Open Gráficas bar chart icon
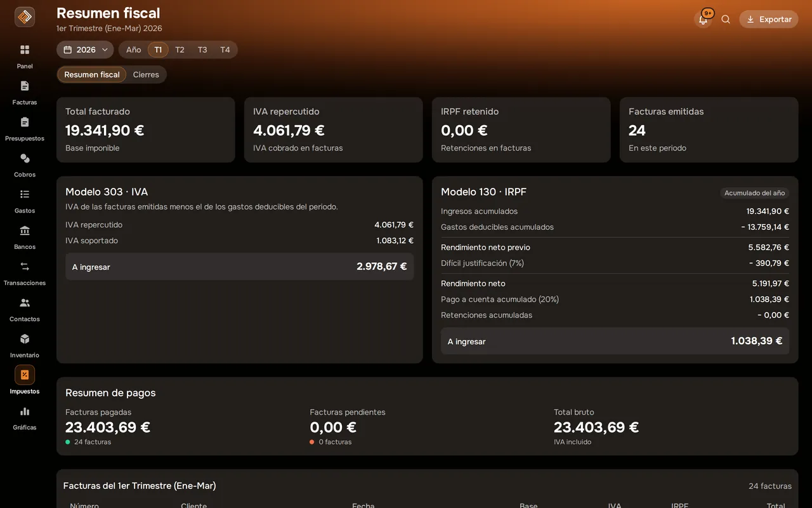The image size is (812, 508). (25, 411)
